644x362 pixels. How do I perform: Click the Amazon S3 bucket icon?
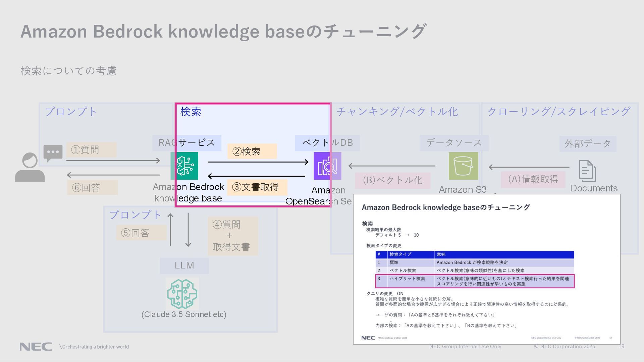(x=463, y=166)
